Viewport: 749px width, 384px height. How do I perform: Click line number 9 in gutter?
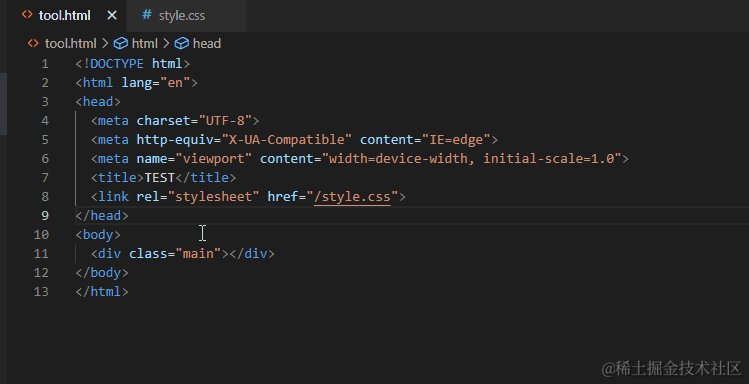[x=45, y=215]
